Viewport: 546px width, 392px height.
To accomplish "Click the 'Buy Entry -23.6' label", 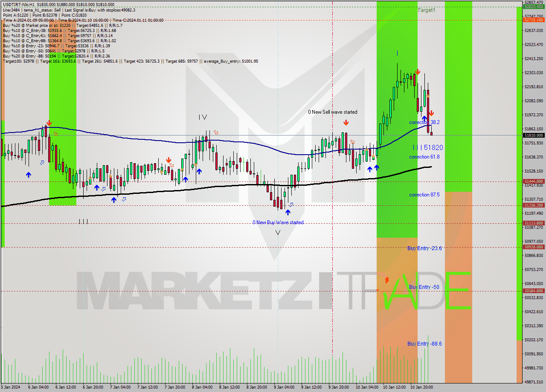I will point(424,248).
